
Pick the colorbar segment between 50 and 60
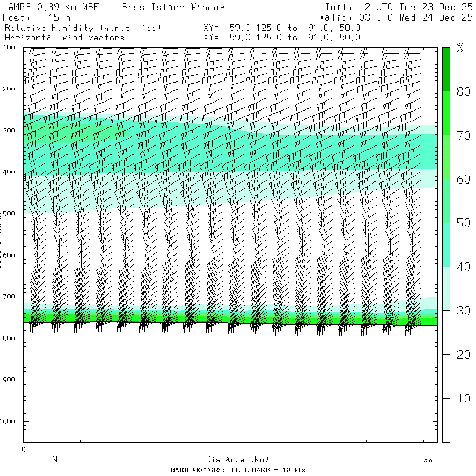(x=446, y=200)
